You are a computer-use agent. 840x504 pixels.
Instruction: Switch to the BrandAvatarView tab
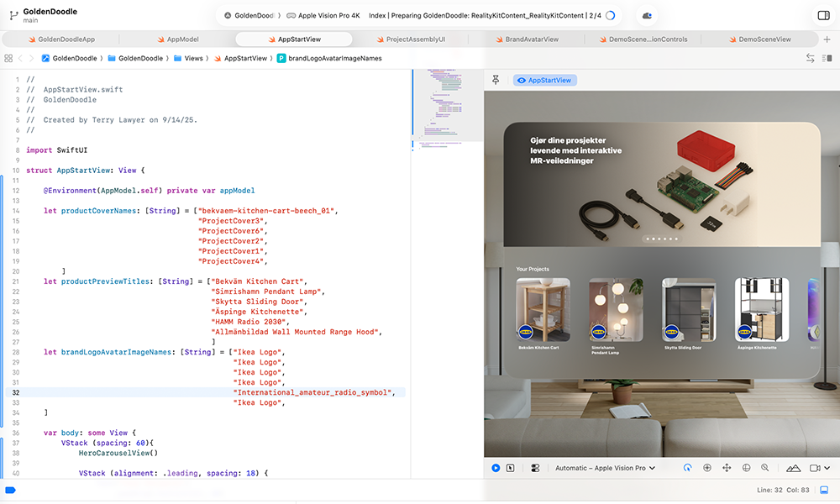(x=527, y=39)
